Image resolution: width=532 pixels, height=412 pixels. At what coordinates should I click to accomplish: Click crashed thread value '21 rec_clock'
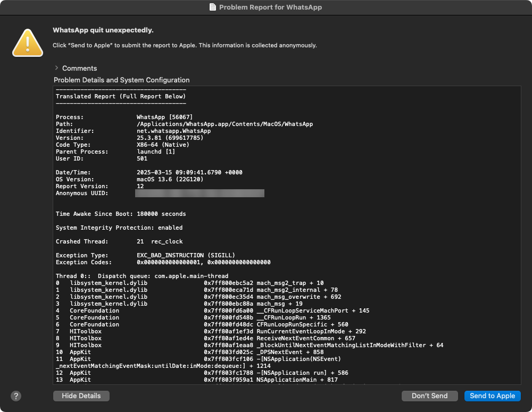coord(160,241)
